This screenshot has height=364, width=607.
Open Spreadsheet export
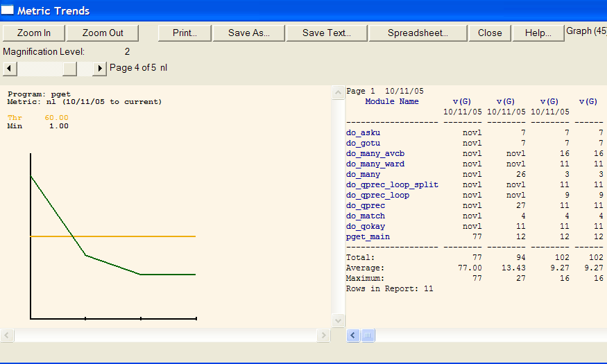click(x=418, y=33)
